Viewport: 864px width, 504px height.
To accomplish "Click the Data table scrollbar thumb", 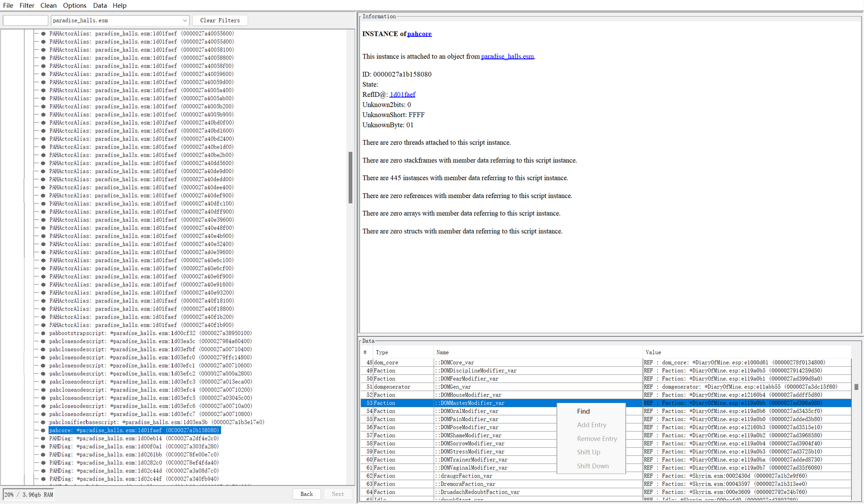I will pyautogui.click(x=856, y=387).
